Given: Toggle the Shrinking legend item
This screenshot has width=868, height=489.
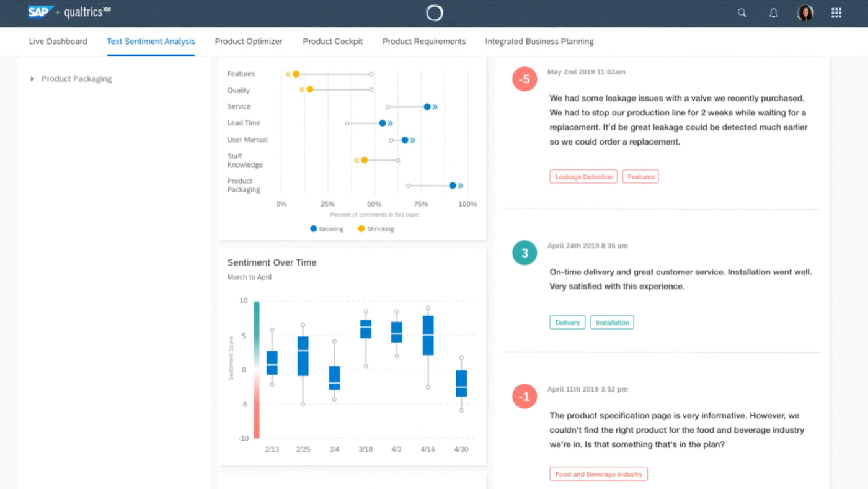Looking at the screenshot, I should 376,229.
